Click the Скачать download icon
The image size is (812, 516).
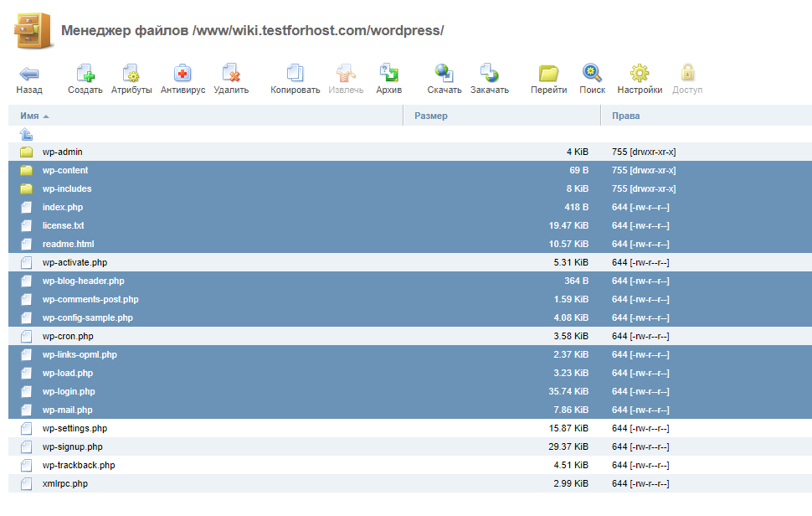444,74
